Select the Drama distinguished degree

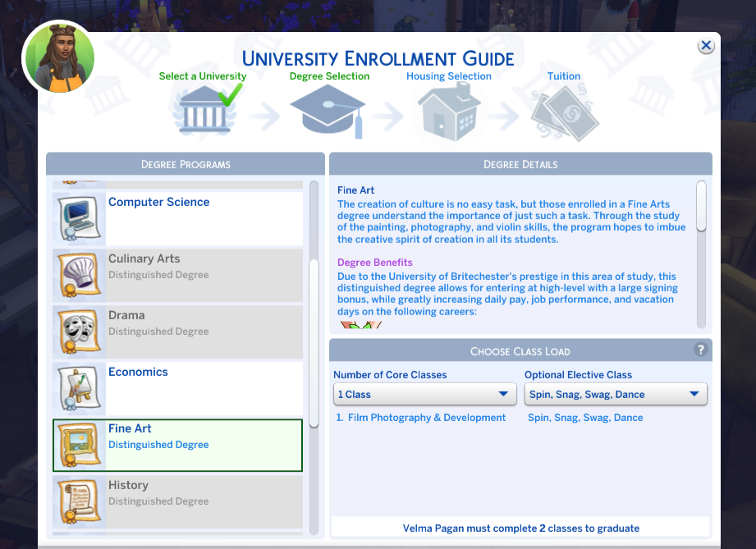178,332
